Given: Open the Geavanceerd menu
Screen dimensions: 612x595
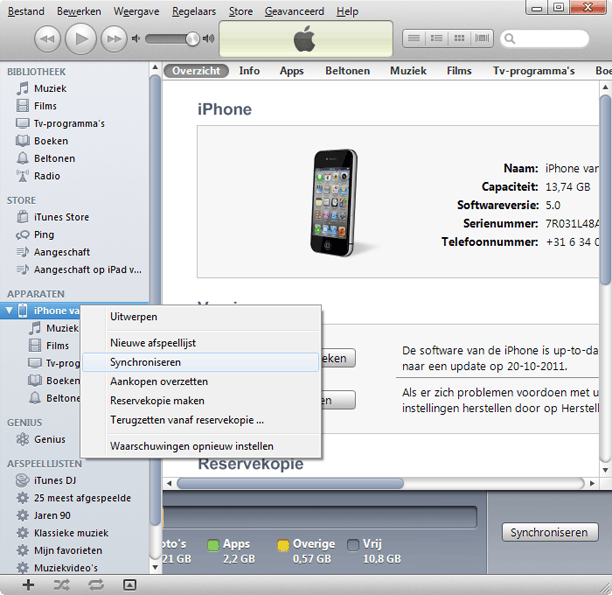Looking at the screenshot, I should coord(294,11).
